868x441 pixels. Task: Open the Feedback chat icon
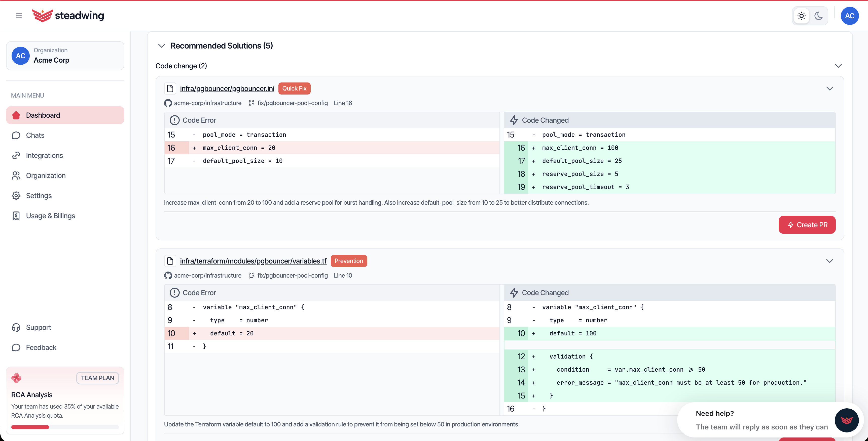click(x=16, y=347)
